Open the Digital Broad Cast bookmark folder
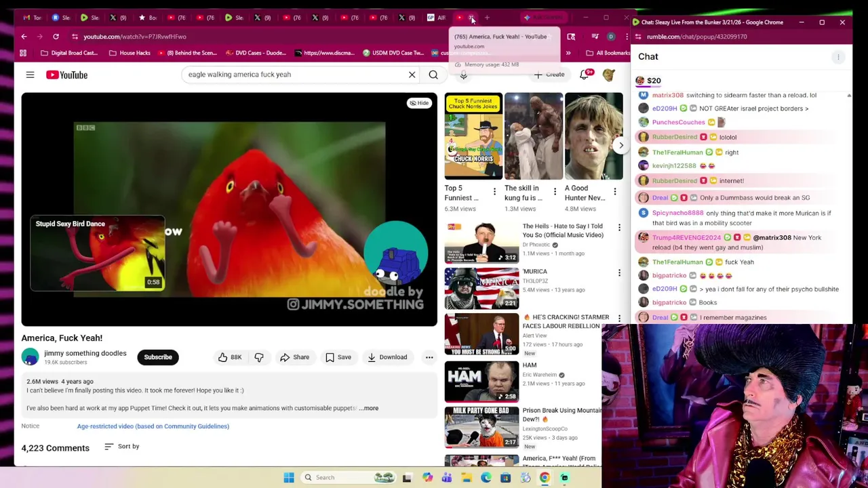The image size is (868, 488). pos(68,53)
